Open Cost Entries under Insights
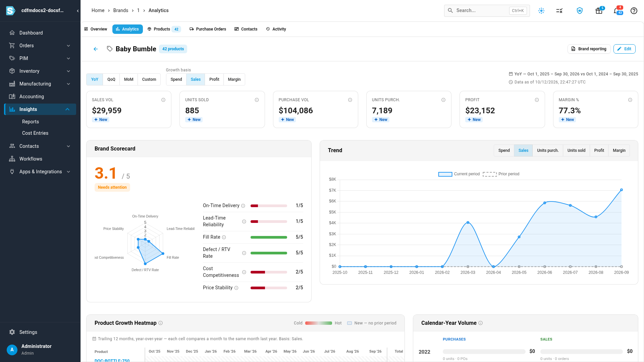The width and height of the screenshot is (644, 362). [35, 133]
